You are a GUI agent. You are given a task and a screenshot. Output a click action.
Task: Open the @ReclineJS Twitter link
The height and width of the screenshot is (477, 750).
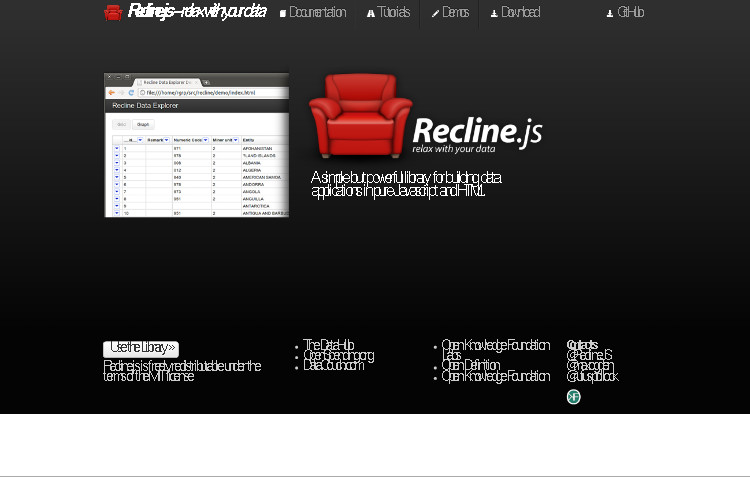coord(589,356)
